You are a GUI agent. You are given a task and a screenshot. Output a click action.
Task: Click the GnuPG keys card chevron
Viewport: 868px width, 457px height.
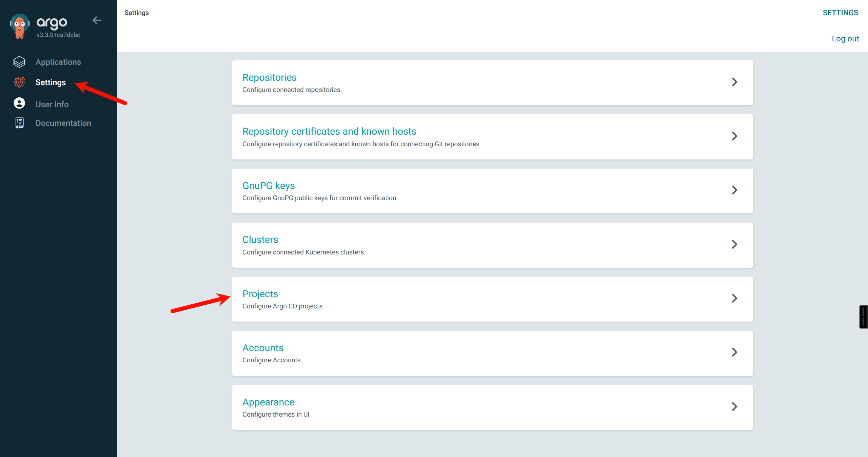[x=734, y=190]
